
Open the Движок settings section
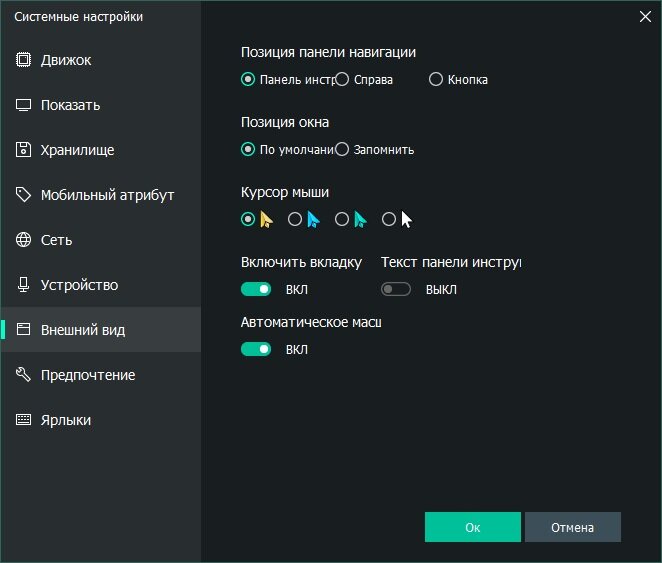click(100, 60)
